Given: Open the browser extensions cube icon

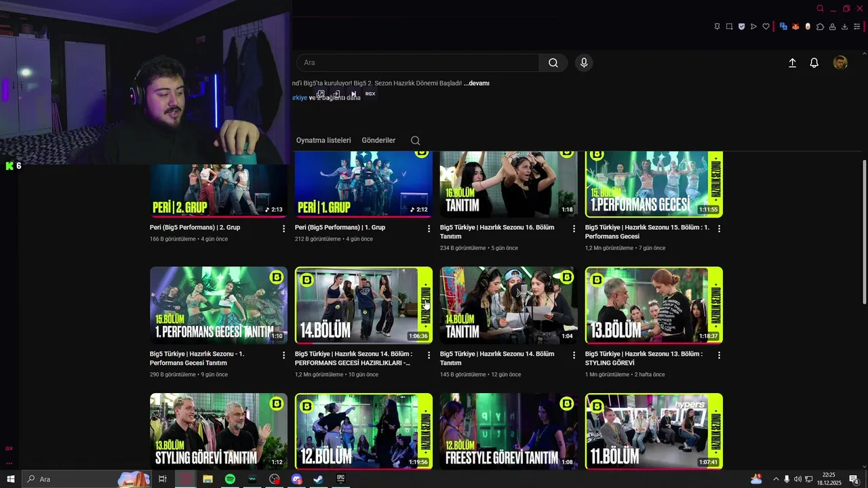Looking at the screenshot, I should point(820,26).
